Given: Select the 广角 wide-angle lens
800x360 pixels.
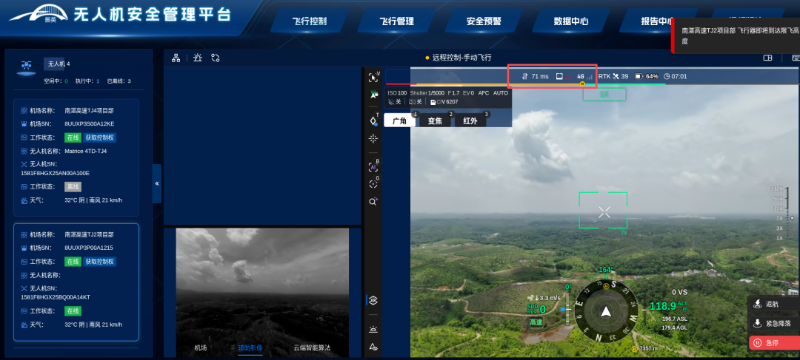Looking at the screenshot, I should click(x=399, y=121).
